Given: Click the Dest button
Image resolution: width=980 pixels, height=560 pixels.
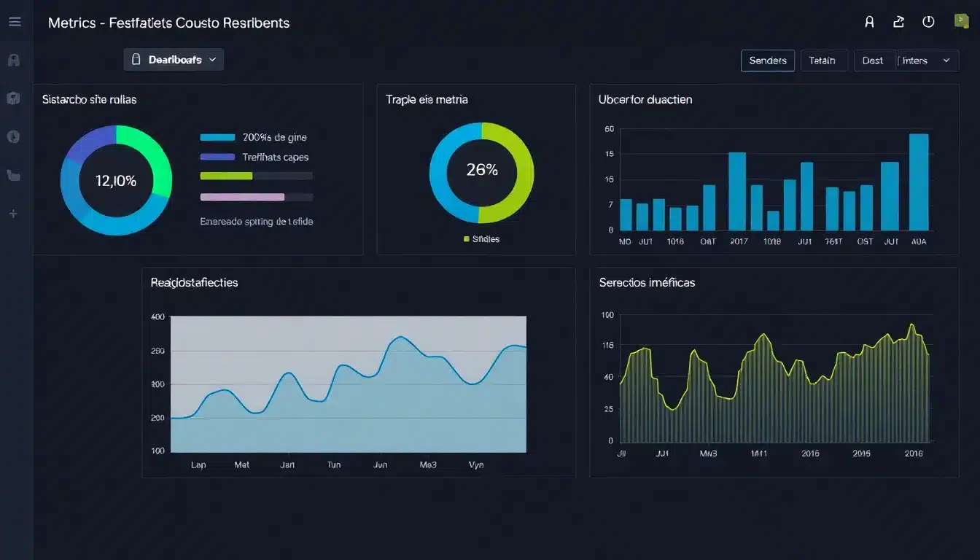Looking at the screenshot, I should click(873, 61).
